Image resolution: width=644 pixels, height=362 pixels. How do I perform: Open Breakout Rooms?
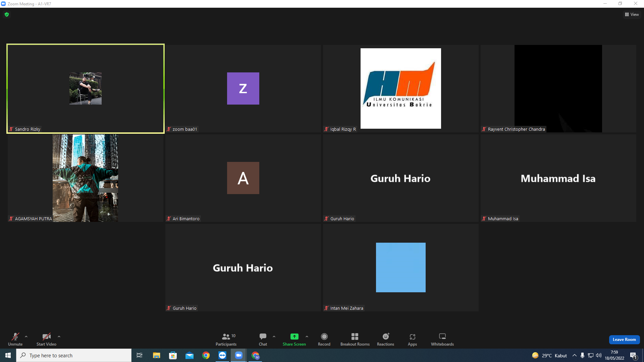(355, 339)
